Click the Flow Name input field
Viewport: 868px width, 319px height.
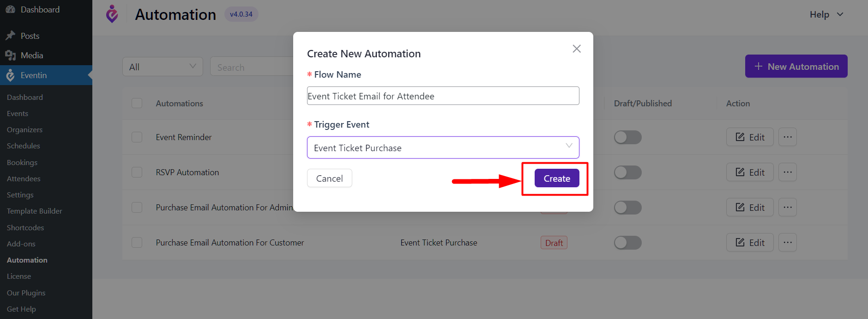point(443,96)
